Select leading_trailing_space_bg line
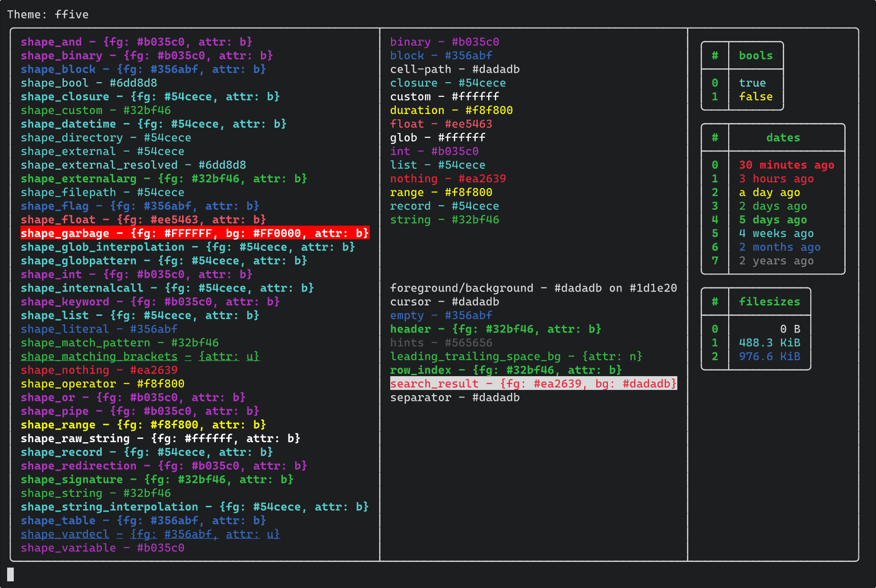Screen dimensions: 876x588 [x=516, y=357]
